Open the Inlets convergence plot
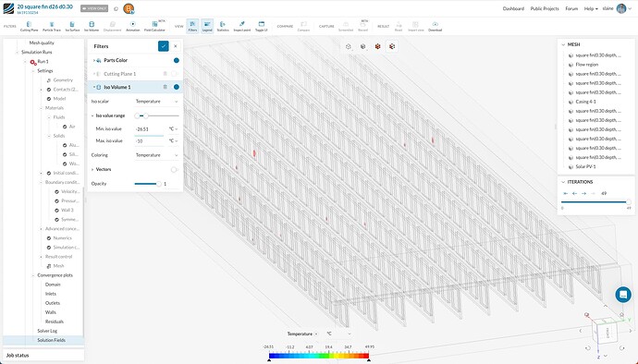This screenshot has width=638, height=364. 51,294
